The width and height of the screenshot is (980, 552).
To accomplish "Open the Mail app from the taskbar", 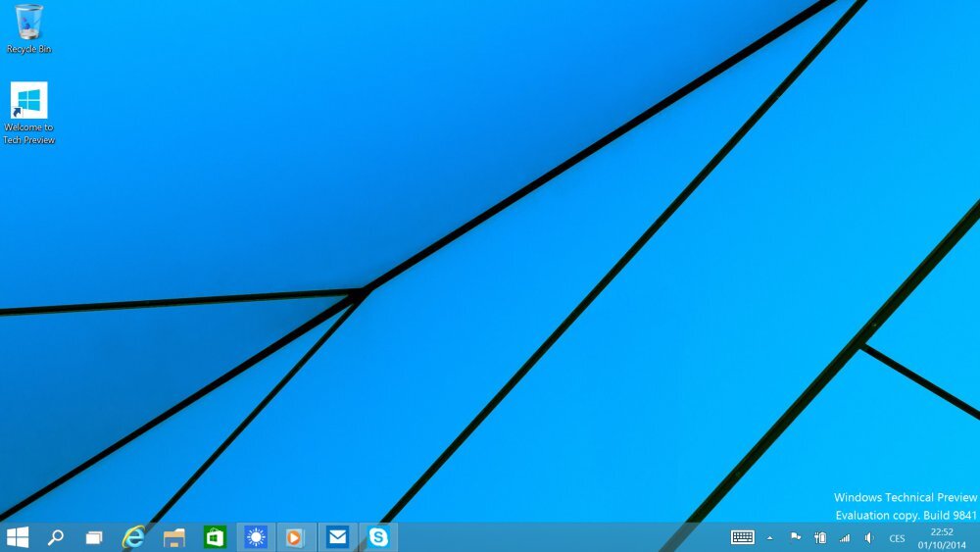I will tap(337, 537).
